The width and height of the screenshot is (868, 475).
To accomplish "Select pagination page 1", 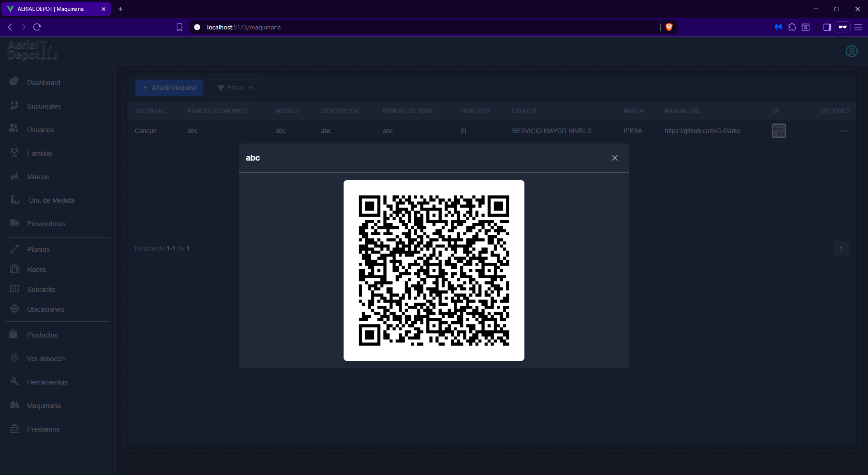I will point(841,248).
